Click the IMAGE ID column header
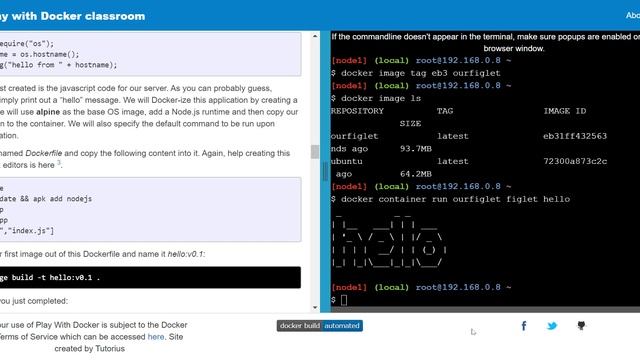 (564, 111)
